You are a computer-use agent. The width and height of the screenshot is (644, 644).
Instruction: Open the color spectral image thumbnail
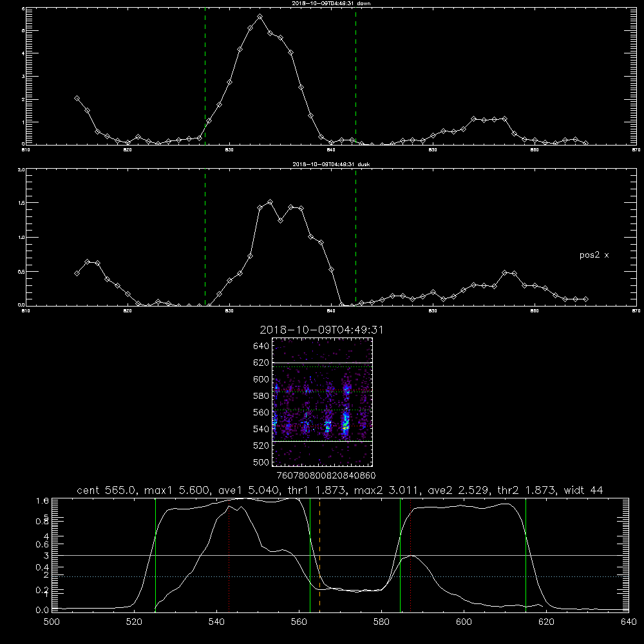tap(322, 402)
